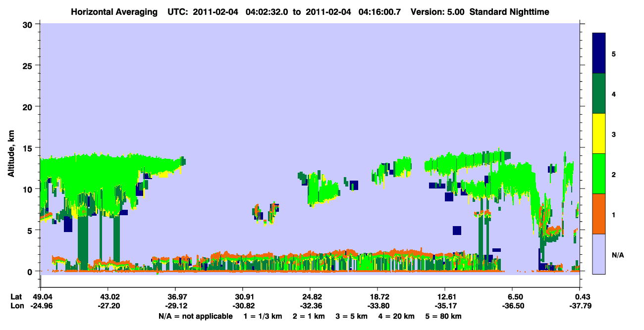
Task: Click latitude value '0.43'
Action: pos(580,297)
